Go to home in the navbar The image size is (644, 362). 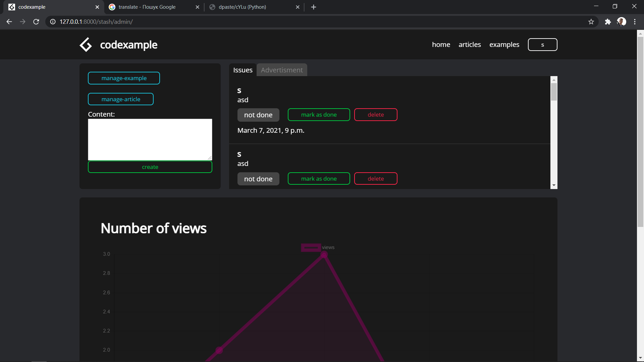[x=441, y=45]
